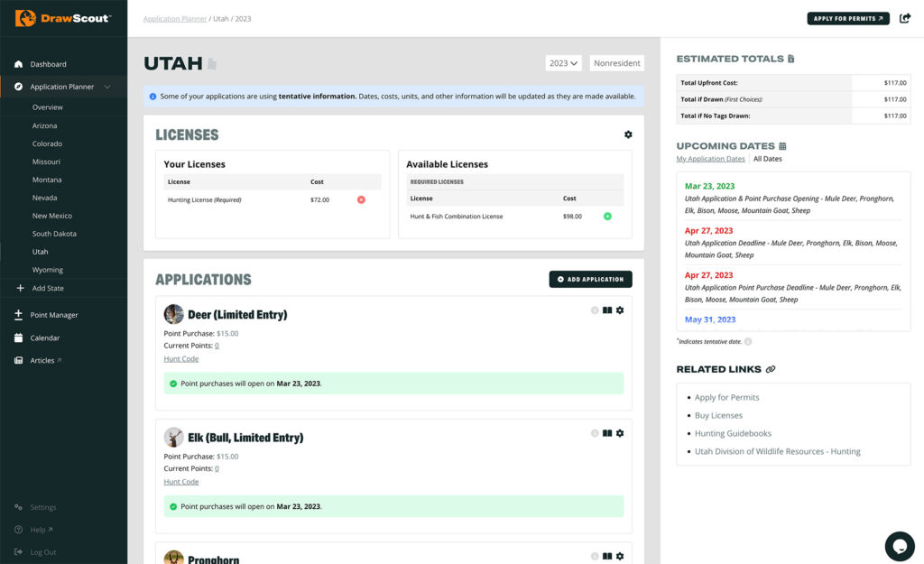Open Point Manager from sidebar
Screen dimensions: 924x564
tap(54, 315)
